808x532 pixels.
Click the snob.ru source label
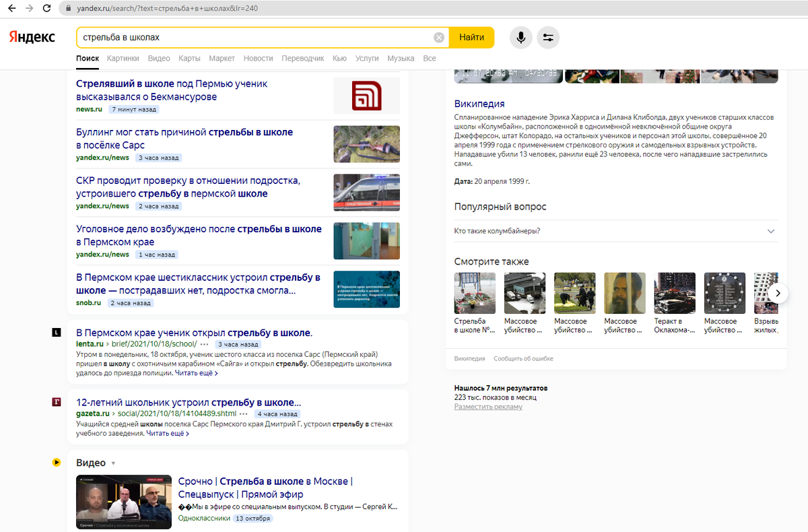pos(89,303)
